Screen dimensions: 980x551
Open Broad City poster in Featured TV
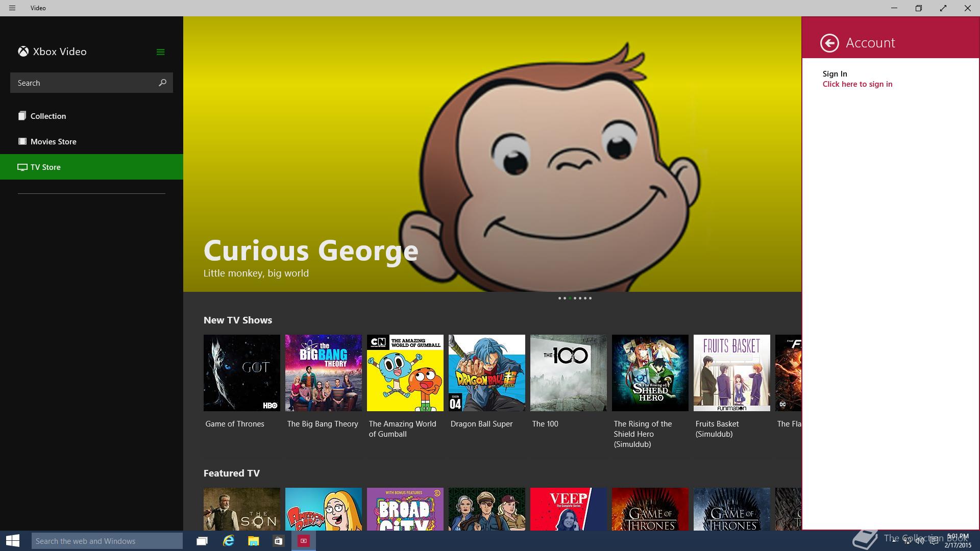[x=405, y=509]
